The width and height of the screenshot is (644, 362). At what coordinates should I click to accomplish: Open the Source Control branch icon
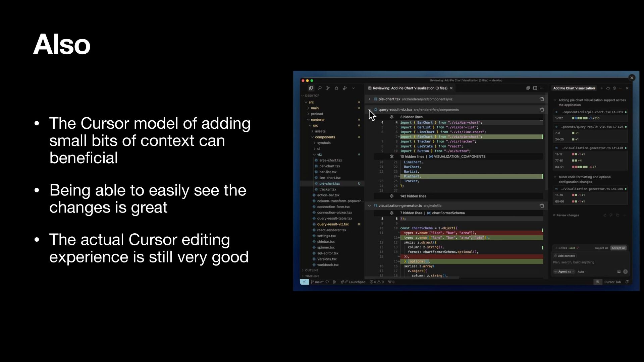click(328, 88)
